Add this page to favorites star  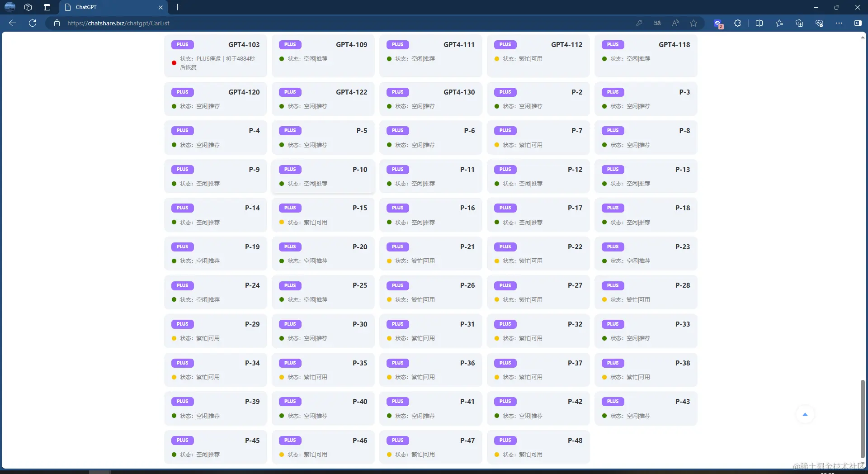tap(693, 23)
